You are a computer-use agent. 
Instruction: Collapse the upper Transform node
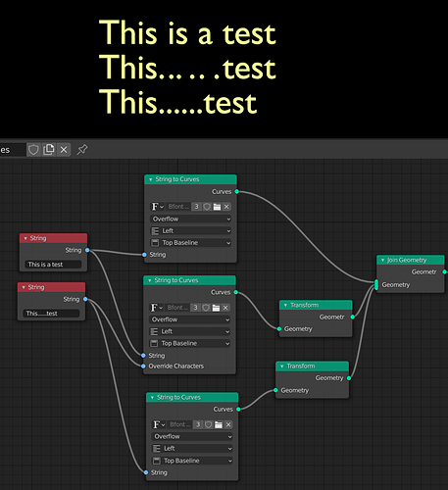(x=285, y=305)
